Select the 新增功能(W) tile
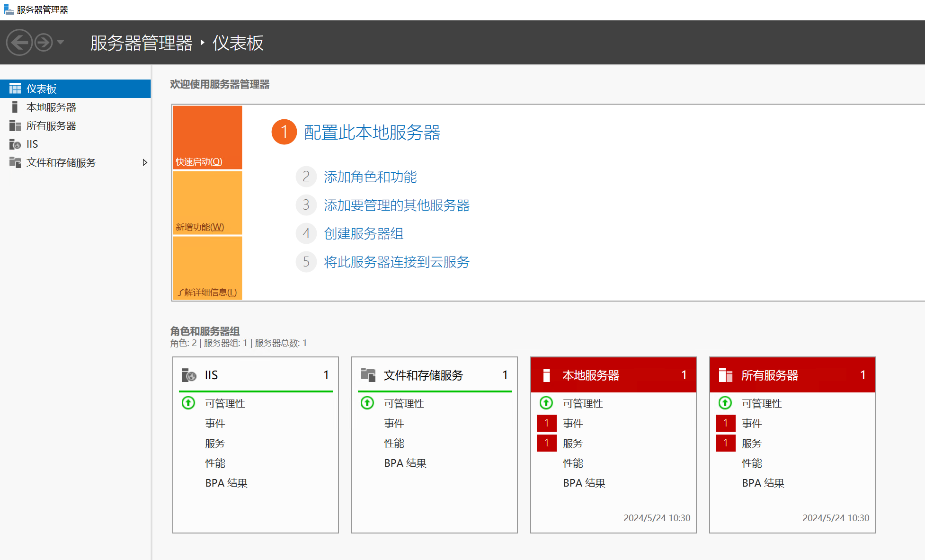The image size is (925, 560). point(207,203)
